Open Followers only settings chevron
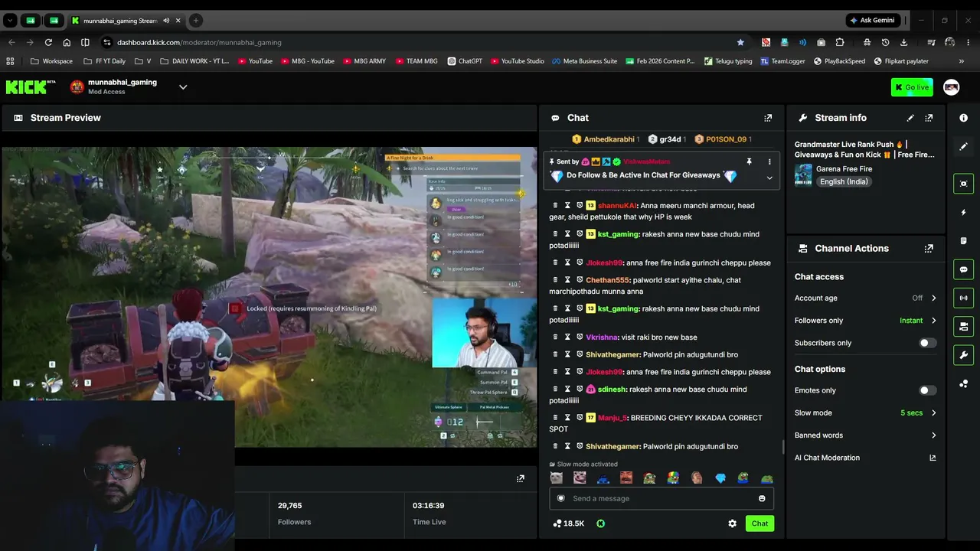 933,321
